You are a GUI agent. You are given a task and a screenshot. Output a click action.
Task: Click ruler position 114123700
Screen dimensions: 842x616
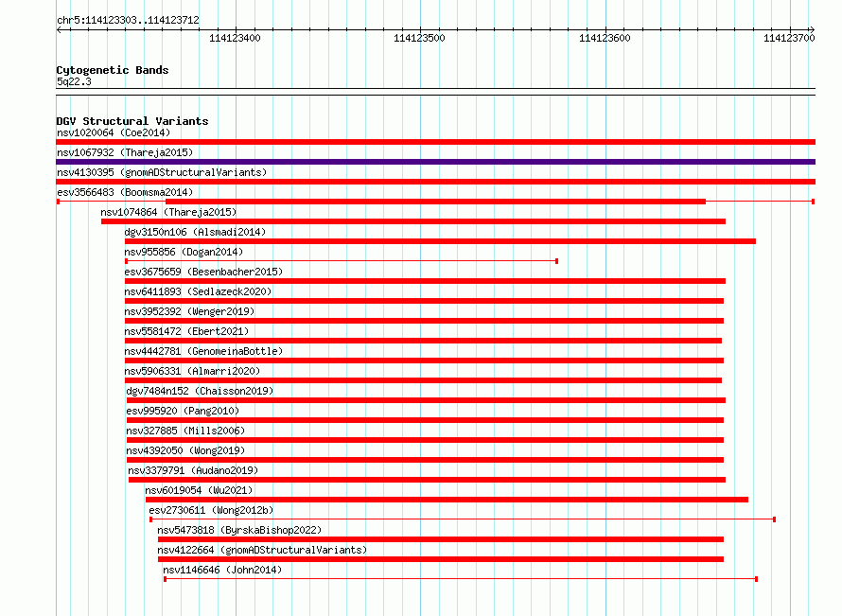tap(789, 38)
